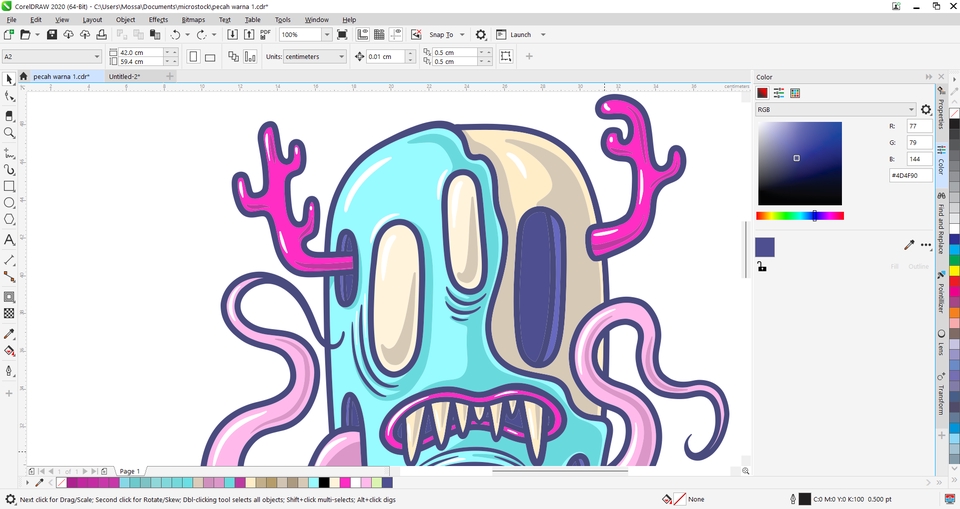Image resolution: width=960 pixels, height=509 pixels.
Task: Toggle the color lock icon
Action: pyautogui.click(x=761, y=267)
